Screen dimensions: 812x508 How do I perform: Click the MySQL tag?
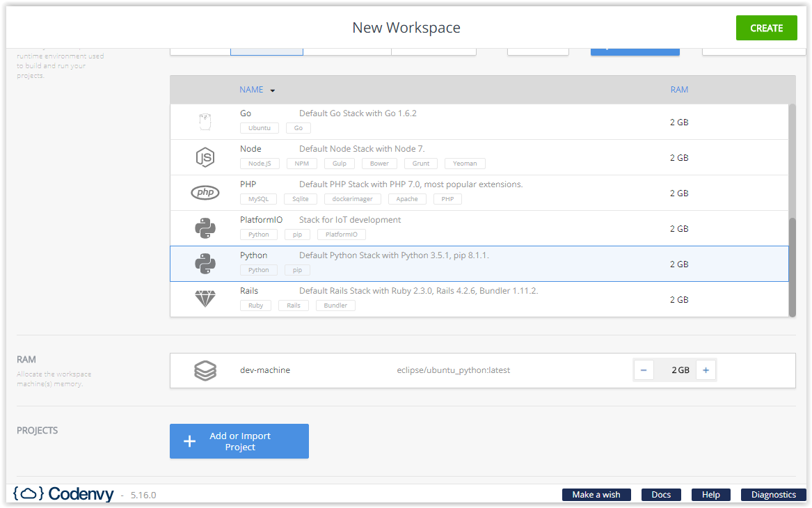258,199
